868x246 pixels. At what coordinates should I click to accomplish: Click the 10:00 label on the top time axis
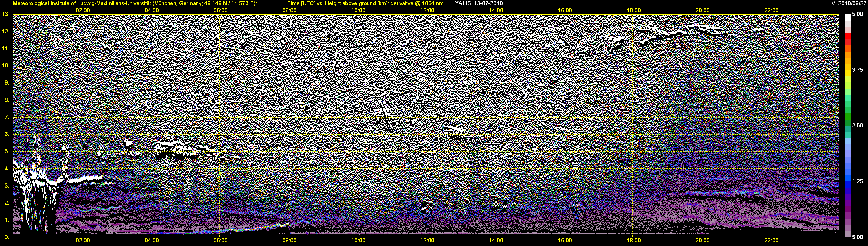tap(358, 10)
